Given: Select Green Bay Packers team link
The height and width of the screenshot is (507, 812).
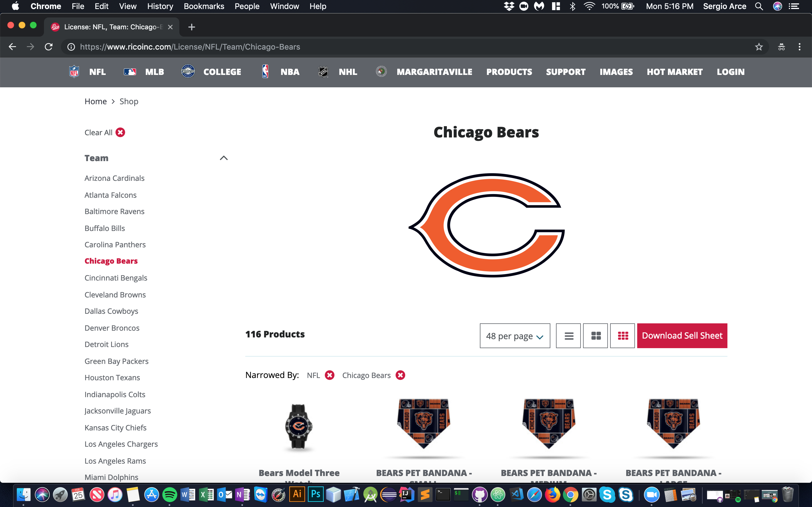Looking at the screenshot, I should coord(116,361).
